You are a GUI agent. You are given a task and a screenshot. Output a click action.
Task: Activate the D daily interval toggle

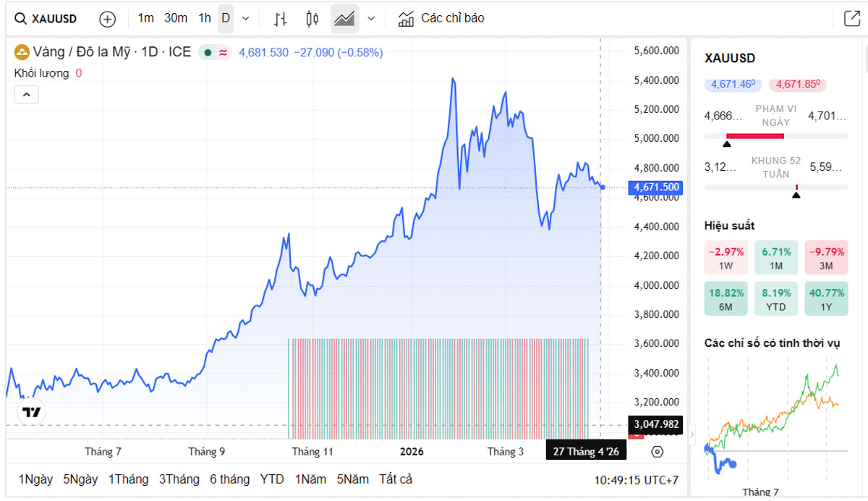click(x=225, y=18)
